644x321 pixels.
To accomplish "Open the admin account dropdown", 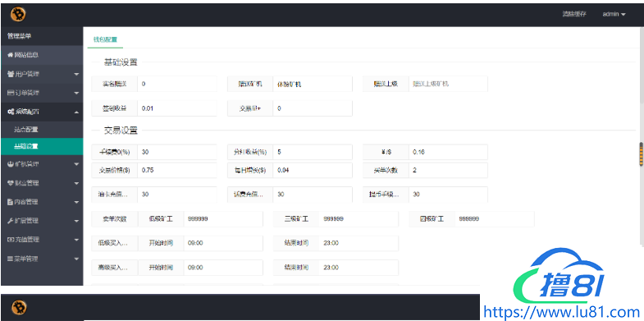I will tap(614, 14).
